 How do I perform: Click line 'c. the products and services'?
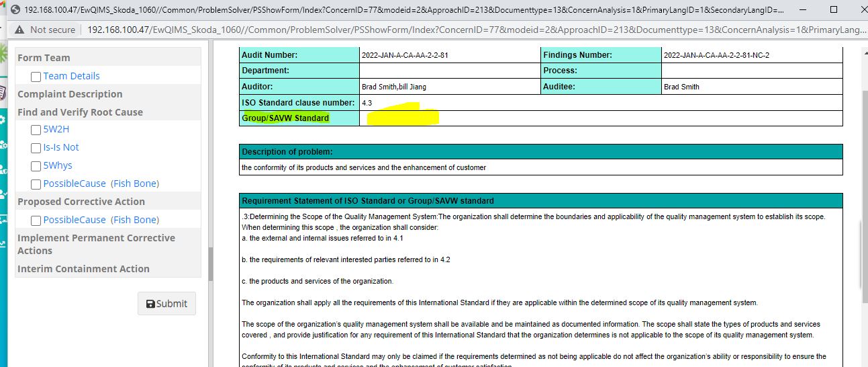318,281
